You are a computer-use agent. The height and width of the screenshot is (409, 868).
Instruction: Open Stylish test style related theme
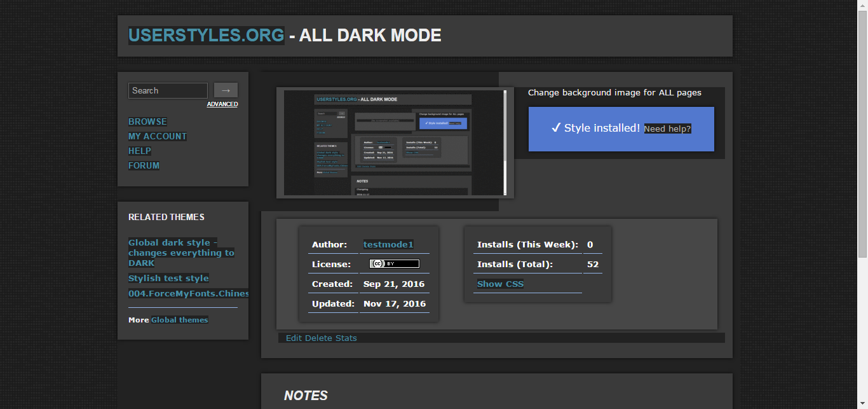point(168,278)
